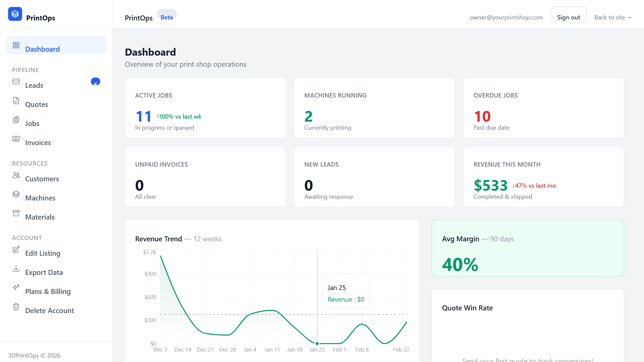Click the notification badge next to Leads

96,81
